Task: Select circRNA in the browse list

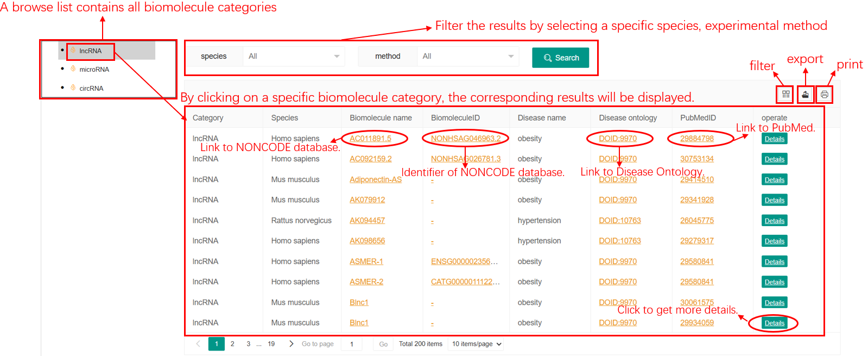Action: click(x=91, y=88)
